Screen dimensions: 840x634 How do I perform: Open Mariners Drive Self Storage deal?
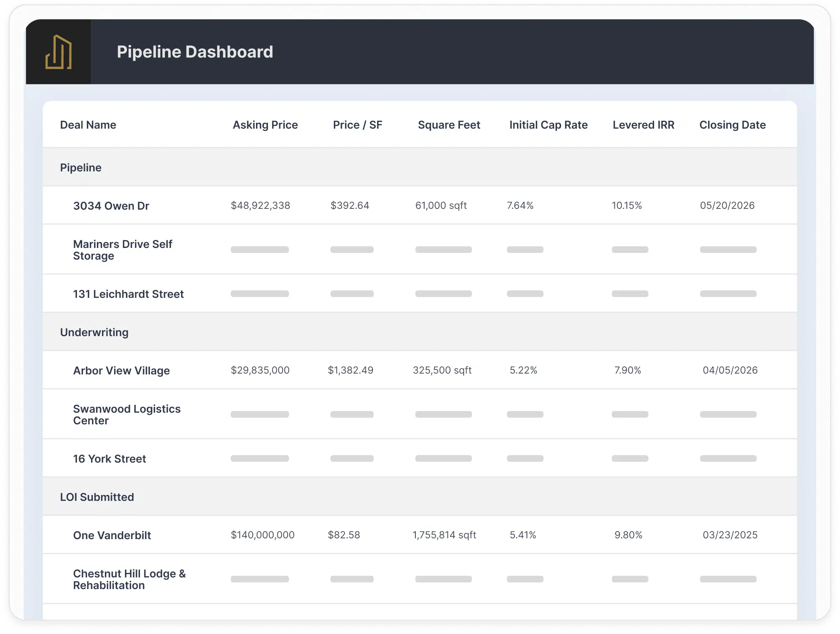coord(122,250)
